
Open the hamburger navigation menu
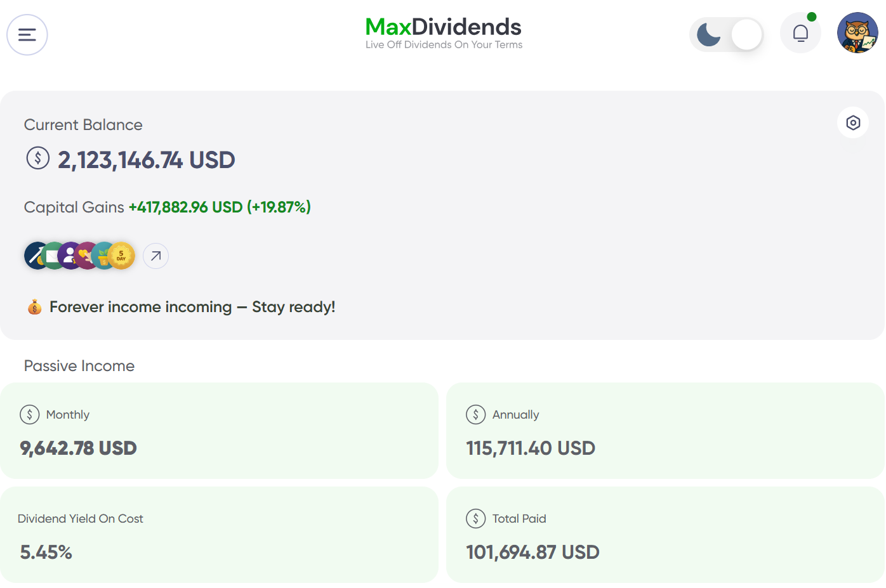pos(27,35)
